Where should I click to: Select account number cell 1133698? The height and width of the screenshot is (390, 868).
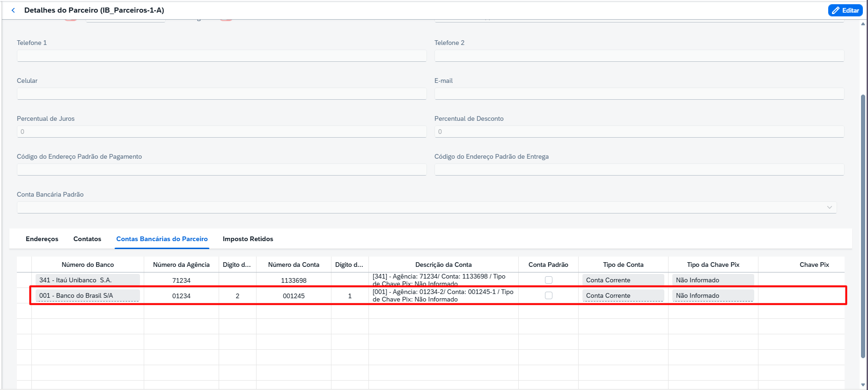[294, 280]
